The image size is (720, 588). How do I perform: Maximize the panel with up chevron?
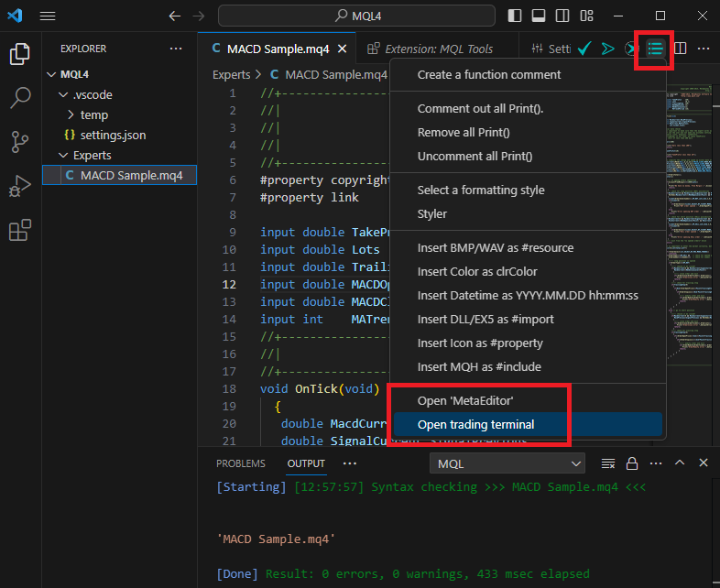[x=680, y=463]
